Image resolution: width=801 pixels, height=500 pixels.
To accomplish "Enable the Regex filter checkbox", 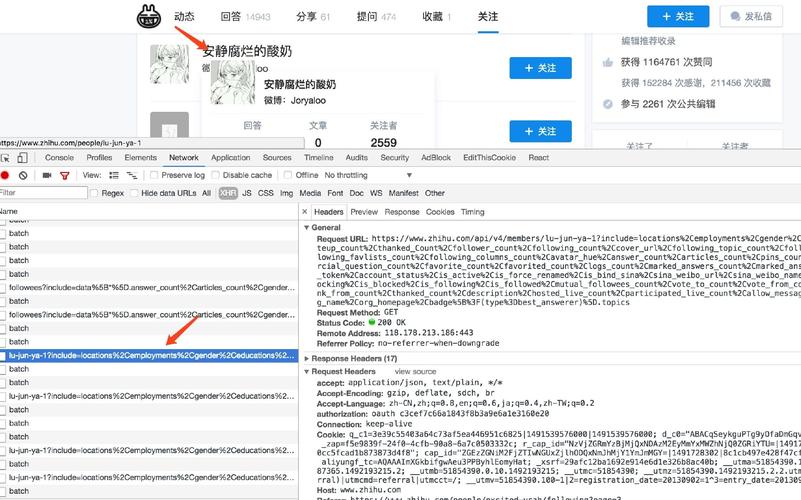I will [94, 193].
